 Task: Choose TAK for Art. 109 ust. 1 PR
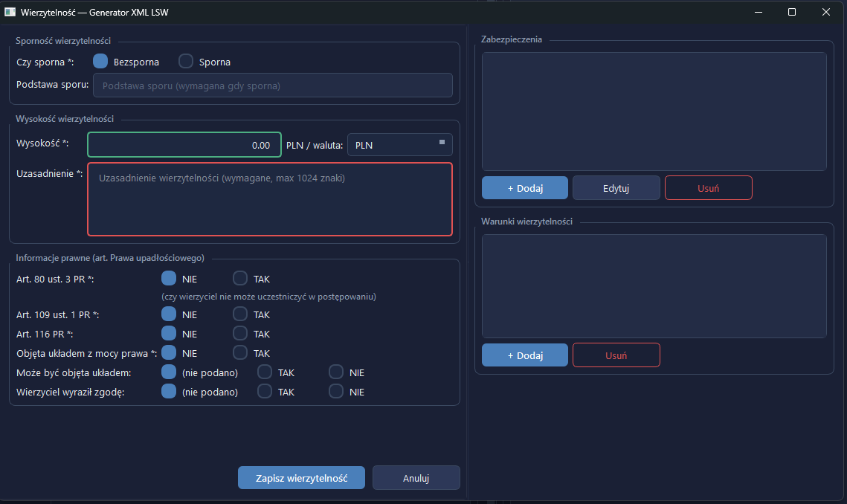(x=240, y=314)
